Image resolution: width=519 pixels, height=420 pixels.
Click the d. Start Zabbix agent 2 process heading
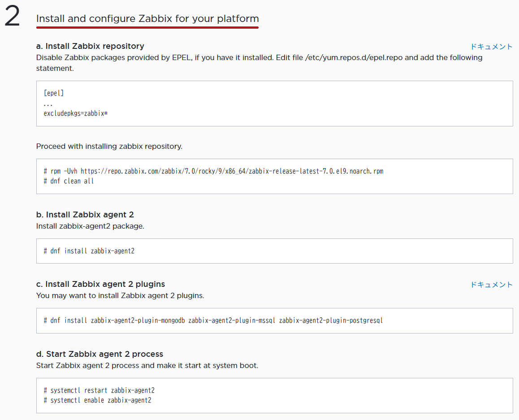click(99, 354)
